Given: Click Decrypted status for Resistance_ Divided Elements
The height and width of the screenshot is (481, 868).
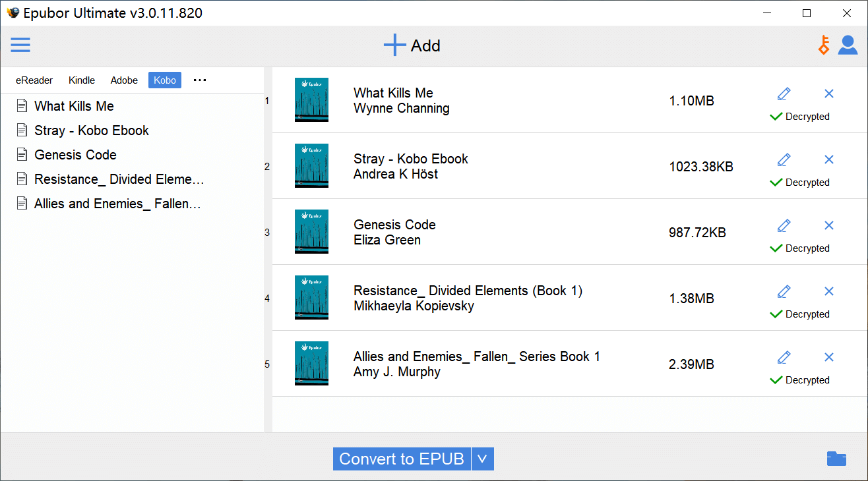Looking at the screenshot, I should [x=800, y=314].
